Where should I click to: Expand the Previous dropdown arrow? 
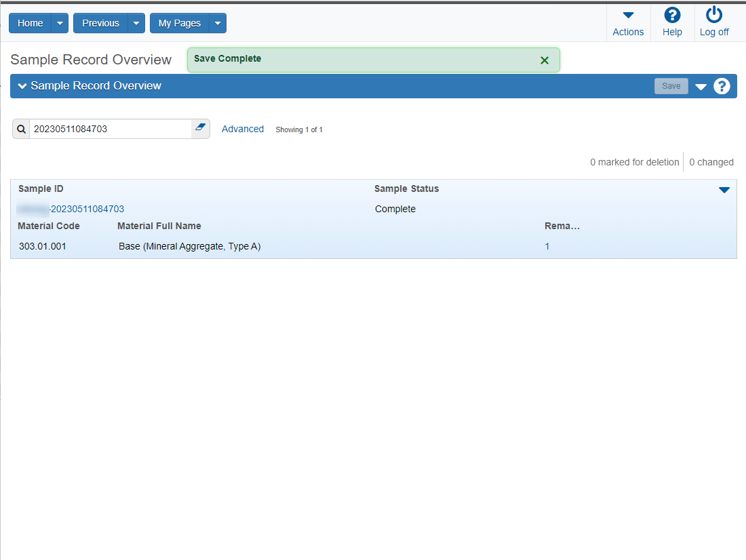coord(136,23)
